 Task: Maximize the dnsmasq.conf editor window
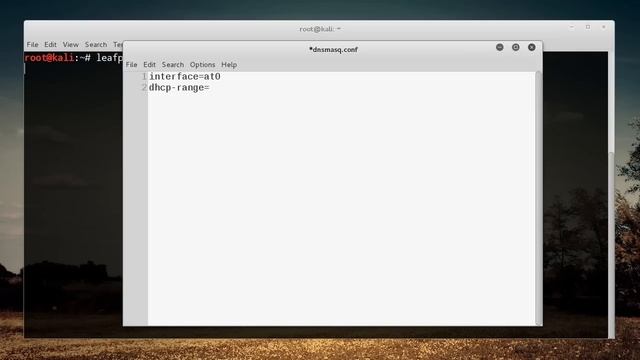[516, 47]
